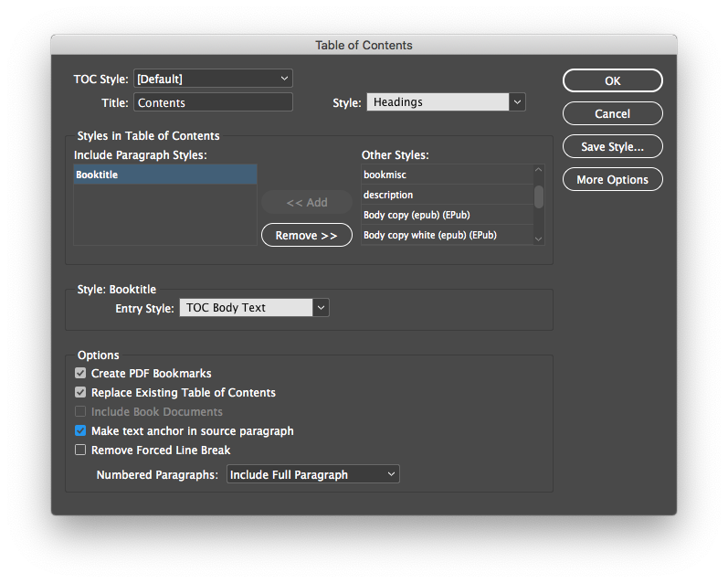Toggle Create PDF Bookmarks checkbox

[81, 373]
